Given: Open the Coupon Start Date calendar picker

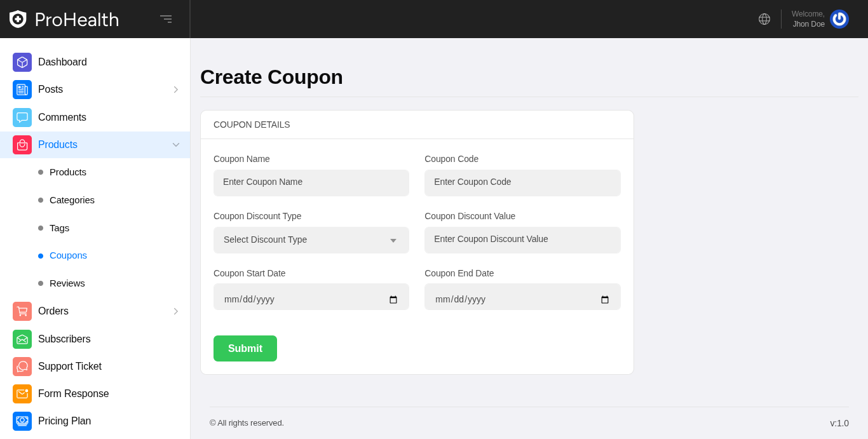Looking at the screenshot, I should coord(393,300).
